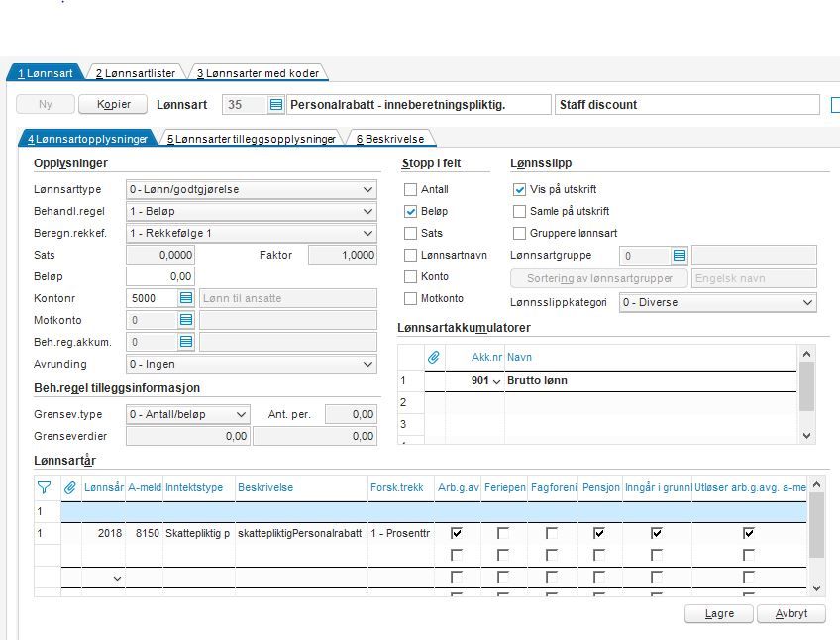This screenshot has height=640, width=840.
Task: Click Sortering av lønnsartgrupper button
Action: 599,278
